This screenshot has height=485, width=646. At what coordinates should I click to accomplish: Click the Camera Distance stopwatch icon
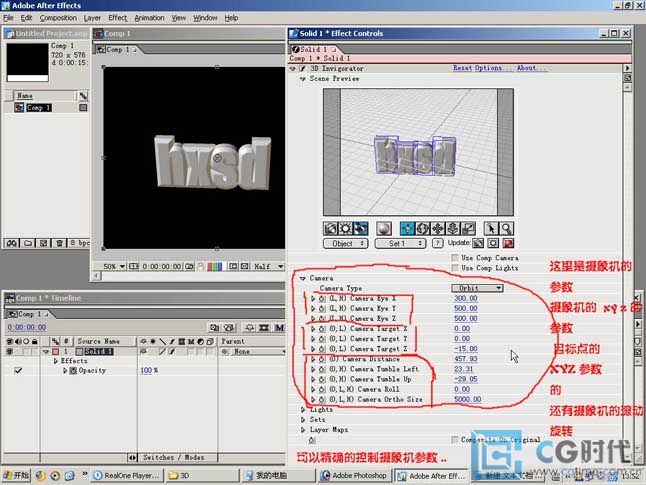pyautogui.click(x=322, y=359)
